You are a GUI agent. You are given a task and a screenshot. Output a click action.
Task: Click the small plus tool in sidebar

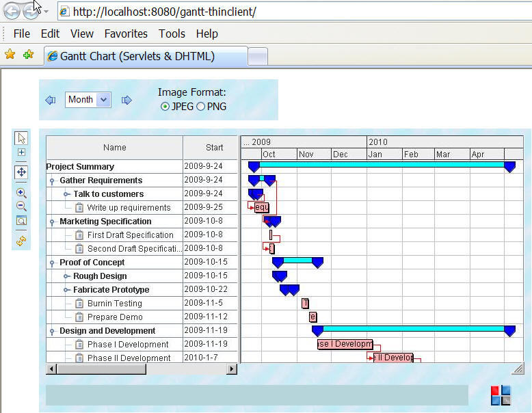coord(21,152)
